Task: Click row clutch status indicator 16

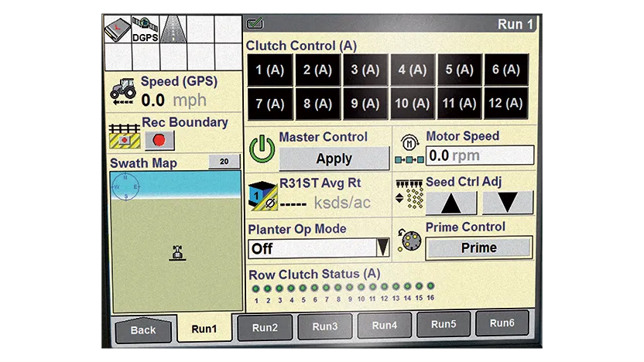Action: point(430,285)
